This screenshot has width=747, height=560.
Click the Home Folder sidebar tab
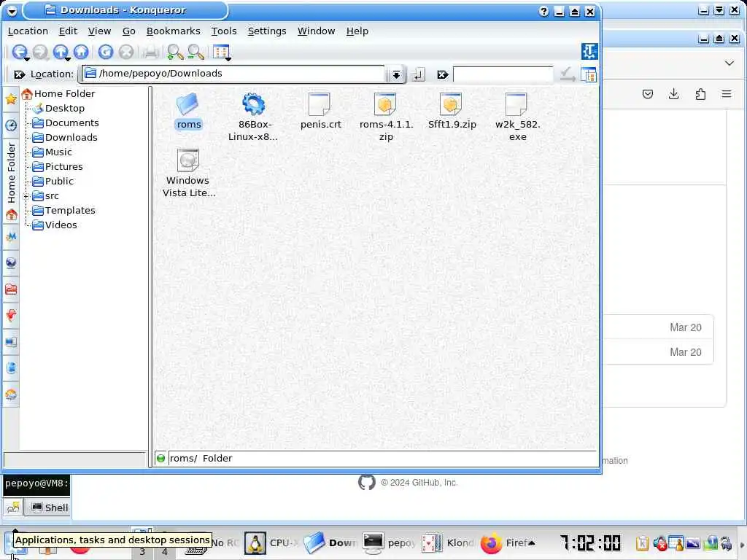[11, 180]
